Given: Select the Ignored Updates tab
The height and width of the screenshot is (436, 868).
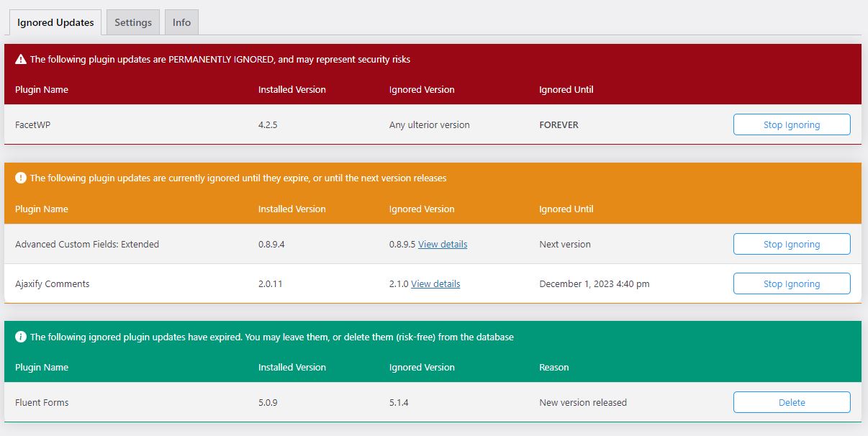Looking at the screenshot, I should (x=55, y=22).
